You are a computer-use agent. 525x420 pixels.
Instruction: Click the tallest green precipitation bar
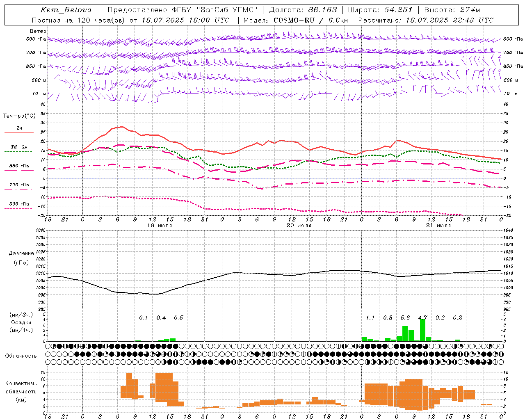422,330
